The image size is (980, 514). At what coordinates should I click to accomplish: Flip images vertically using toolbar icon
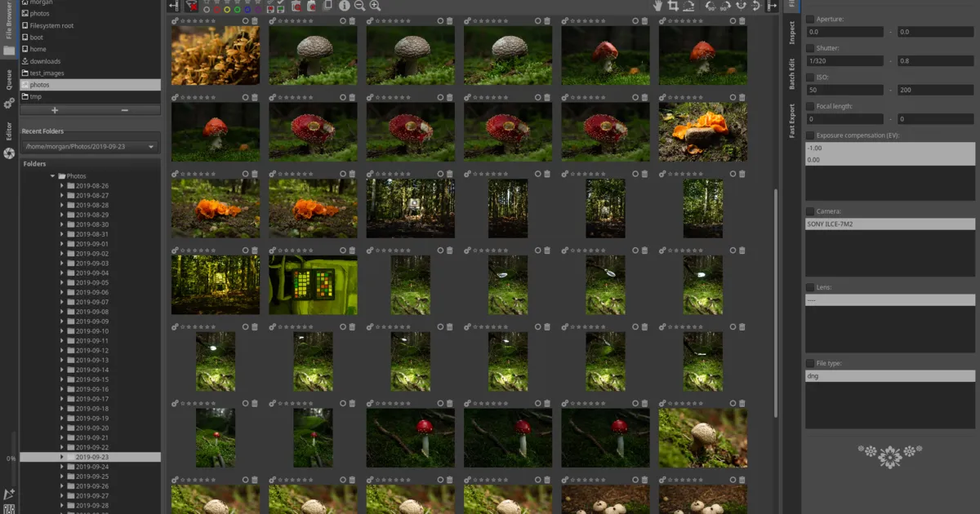coord(757,6)
